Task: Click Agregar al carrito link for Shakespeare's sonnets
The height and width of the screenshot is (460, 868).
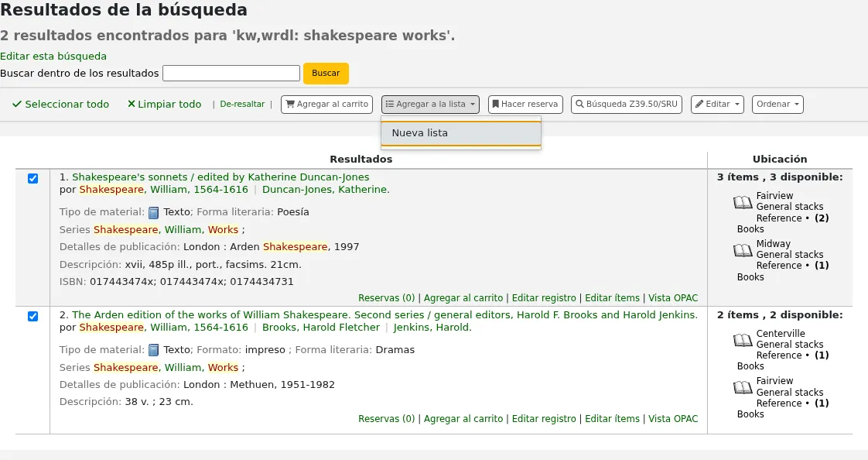Action: point(463,298)
